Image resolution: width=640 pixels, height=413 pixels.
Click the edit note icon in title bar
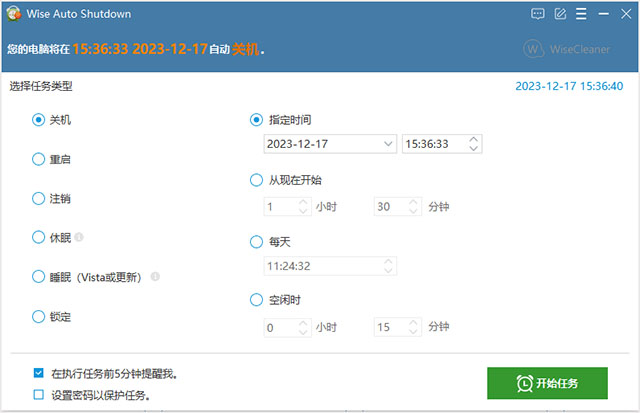(x=560, y=14)
